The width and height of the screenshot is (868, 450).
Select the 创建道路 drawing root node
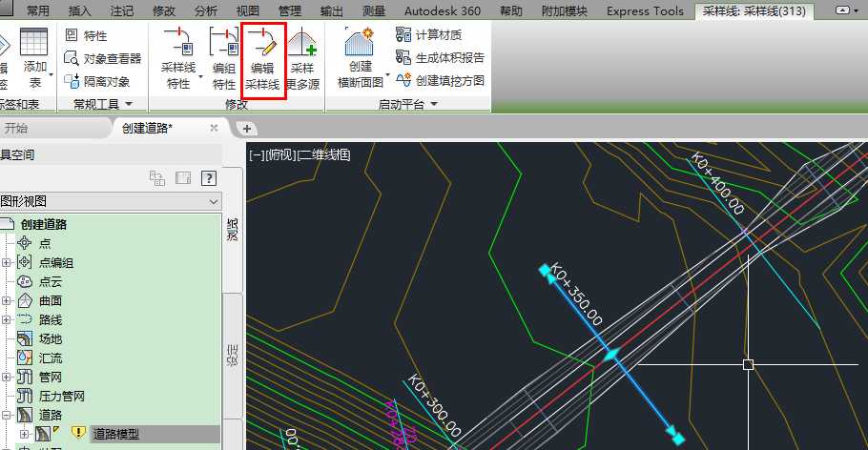[x=43, y=224]
